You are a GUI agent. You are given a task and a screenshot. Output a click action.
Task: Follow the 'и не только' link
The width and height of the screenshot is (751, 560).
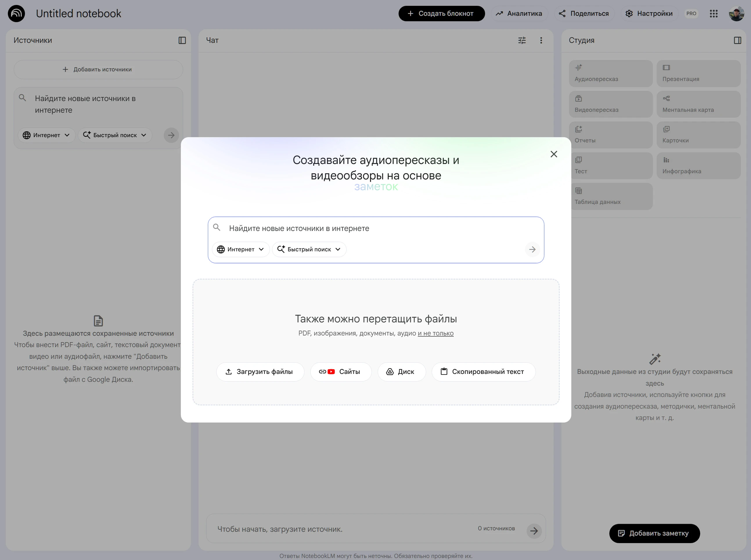[x=435, y=333]
